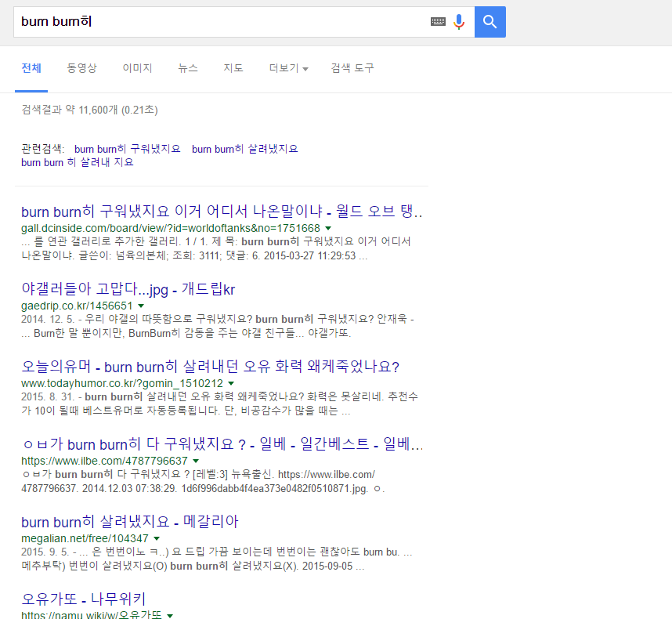Open result '야갤러들아 고맙다...jpg - 개드립kr'

click(128, 289)
